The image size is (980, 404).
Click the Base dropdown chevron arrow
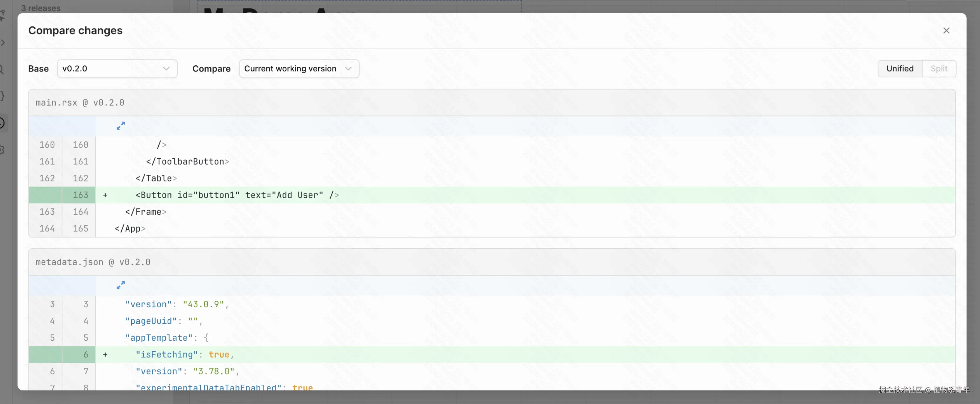166,69
